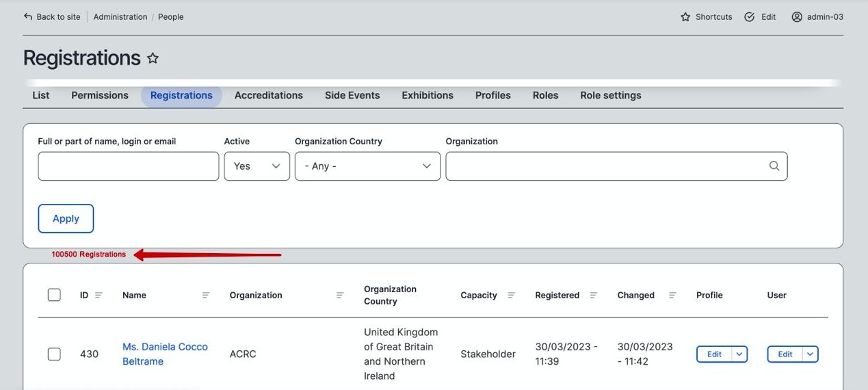
Task: Switch to the Exhibitions tab
Action: tap(428, 95)
